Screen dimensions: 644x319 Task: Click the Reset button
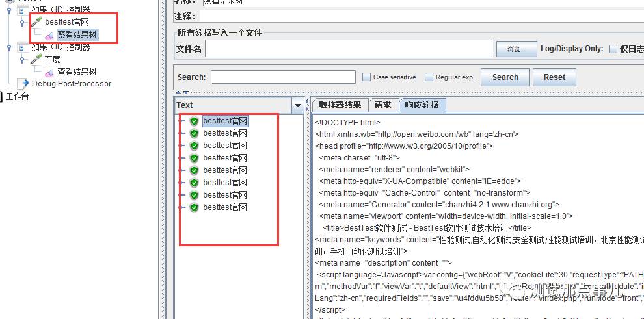click(554, 77)
